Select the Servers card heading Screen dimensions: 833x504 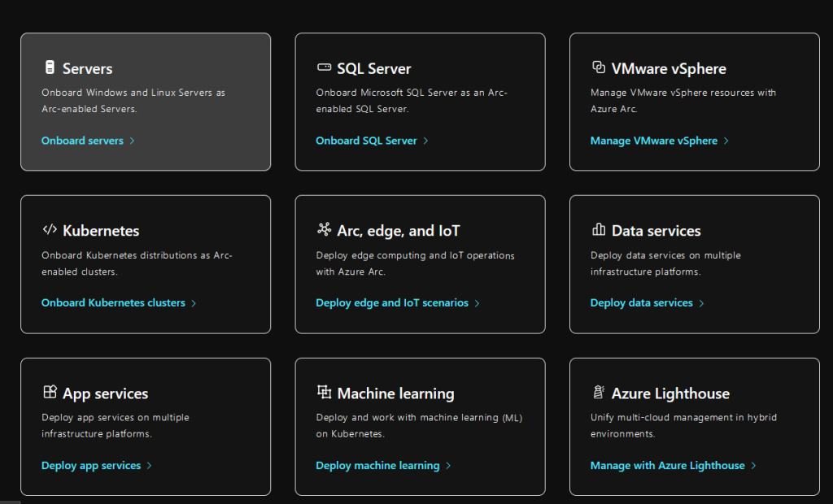pos(88,68)
